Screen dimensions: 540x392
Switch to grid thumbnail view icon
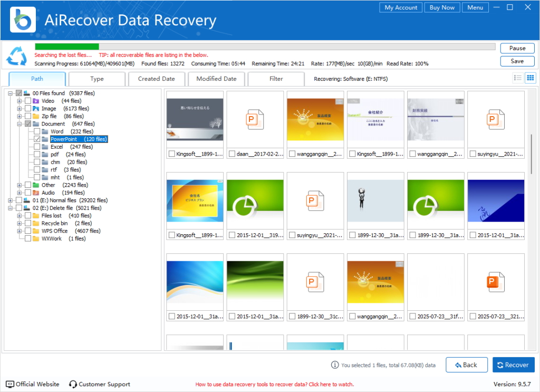pyautogui.click(x=531, y=78)
